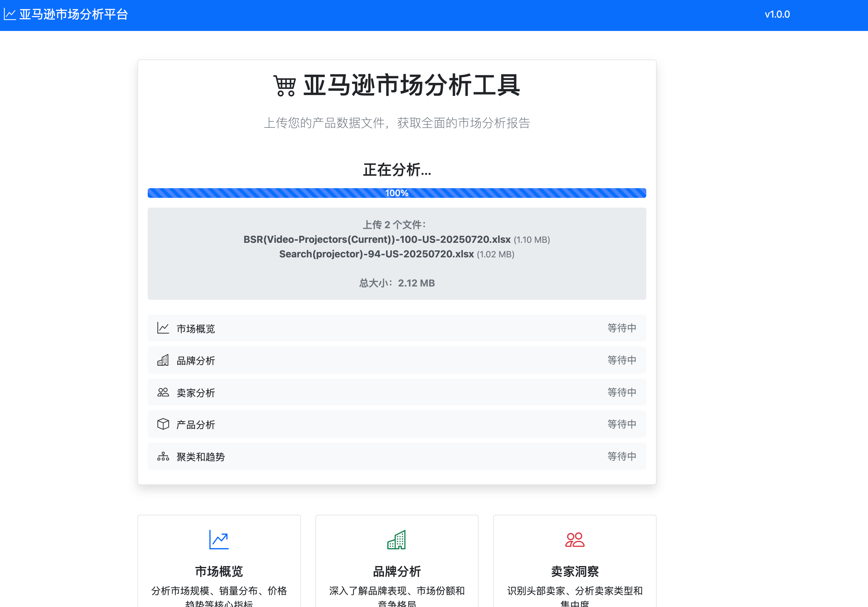Click 等待中 status for 产品分析

621,424
